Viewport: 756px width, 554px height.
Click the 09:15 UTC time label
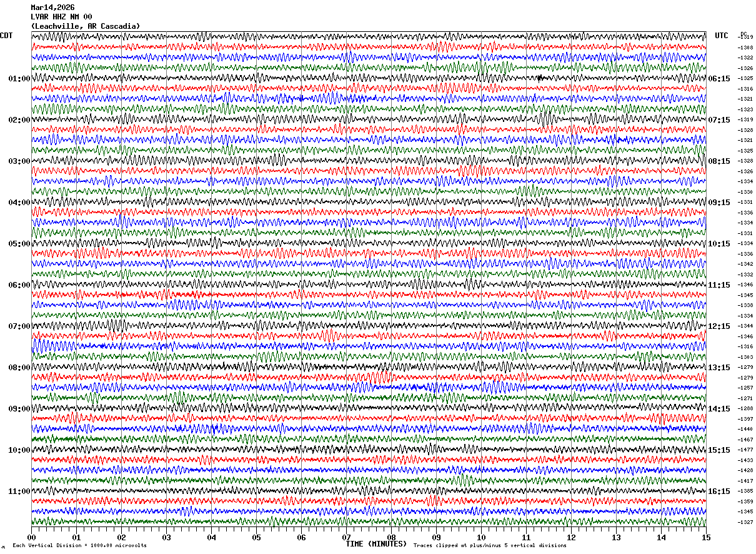(719, 203)
